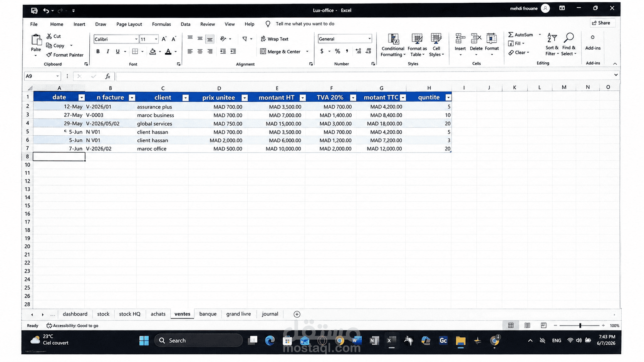The image size is (644, 362).
Task: Center text horizontally
Action: (200, 51)
